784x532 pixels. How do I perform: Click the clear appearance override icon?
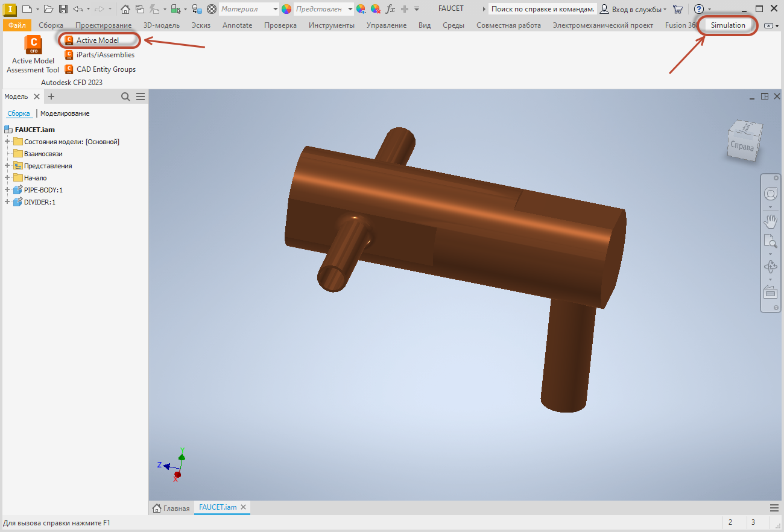point(375,9)
